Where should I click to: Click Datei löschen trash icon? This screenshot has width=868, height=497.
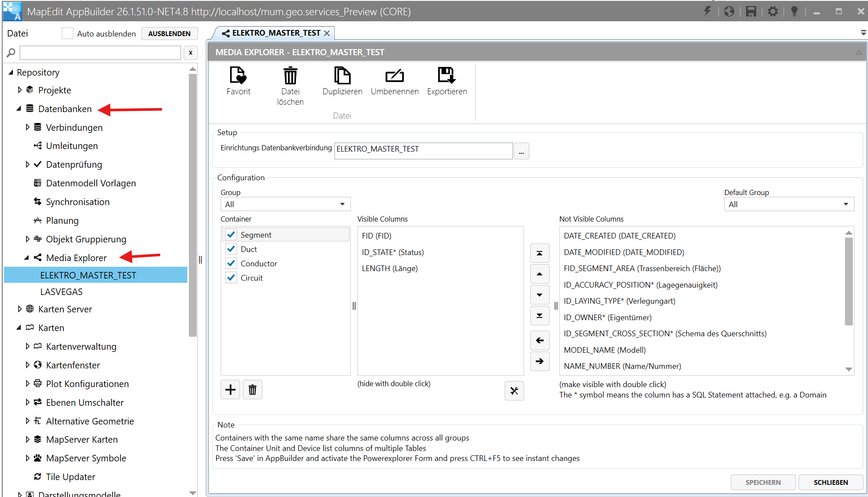pyautogui.click(x=290, y=76)
